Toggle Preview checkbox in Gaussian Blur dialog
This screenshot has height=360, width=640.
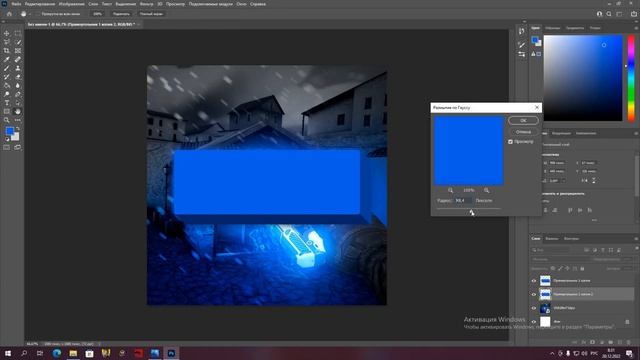[510, 142]
